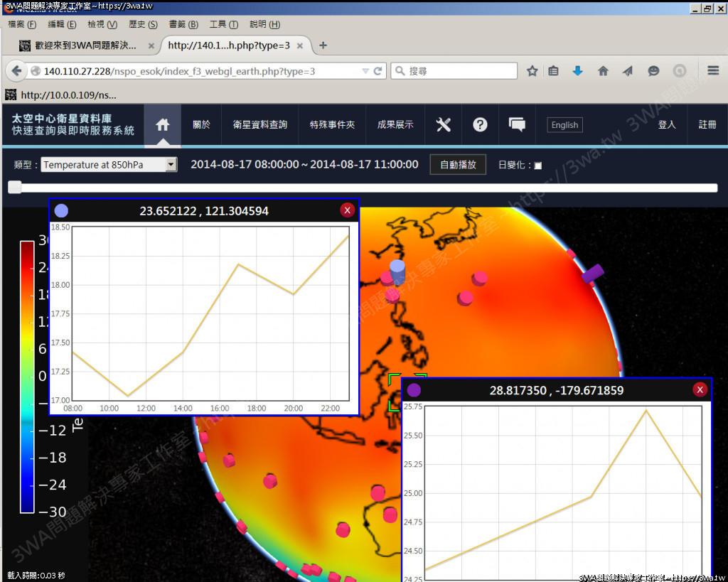Click the home icon in site navbar
This screenshot has height=582, width=728.
(x=163, y=125)
